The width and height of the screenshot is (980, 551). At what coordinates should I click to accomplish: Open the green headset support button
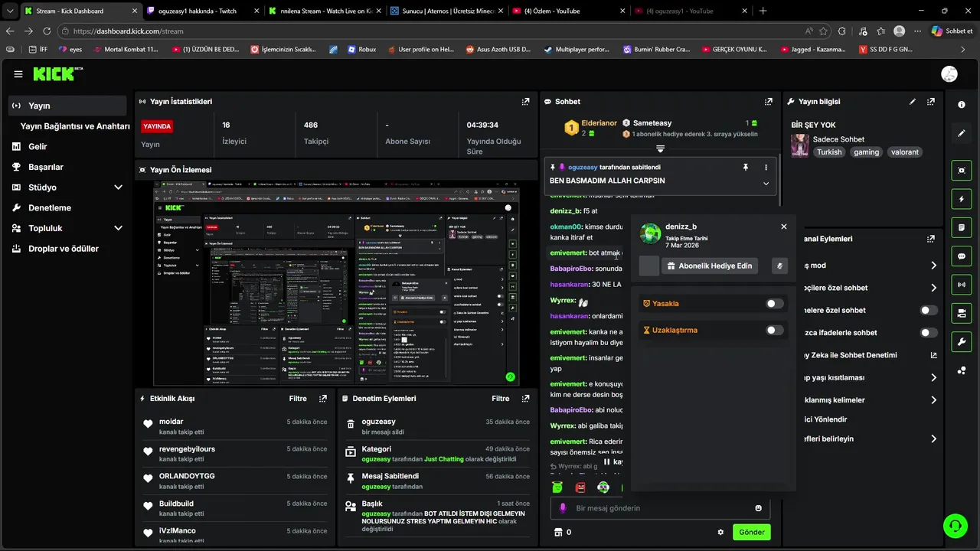point(955,525)
